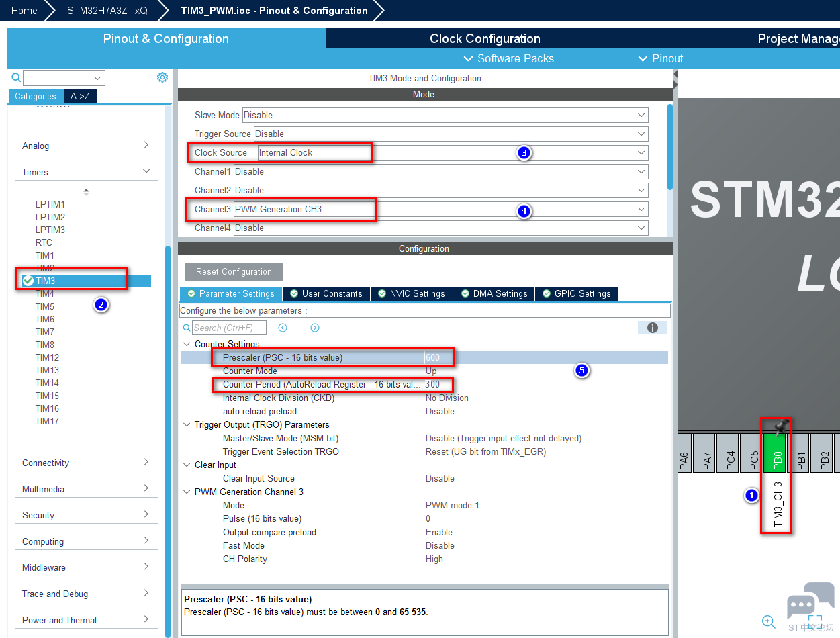Open the Software Packs menu
The image size is (840, 638).
tap(509, 58)
